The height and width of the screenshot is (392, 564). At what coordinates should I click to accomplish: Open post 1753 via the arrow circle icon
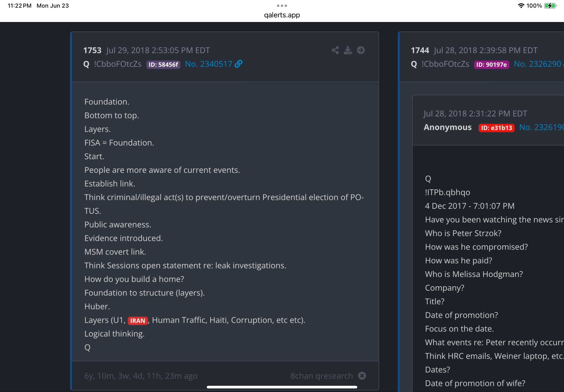coord(361,50)
